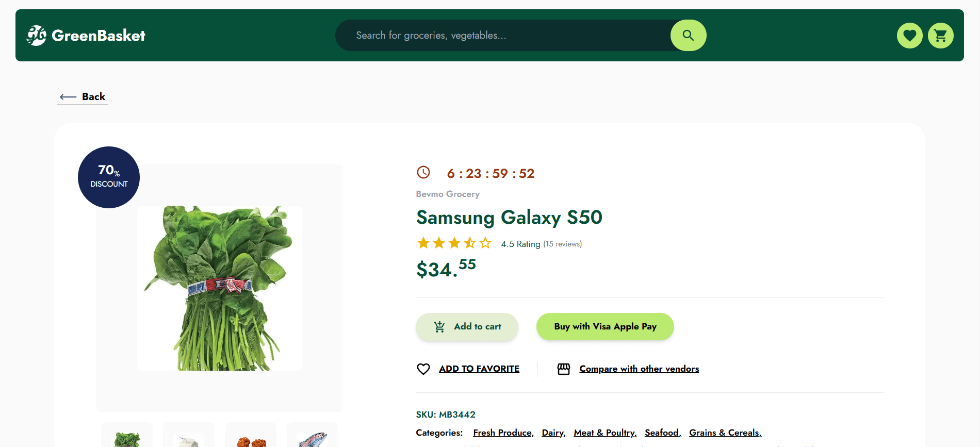Open the Seafood category

coord(662,433)
